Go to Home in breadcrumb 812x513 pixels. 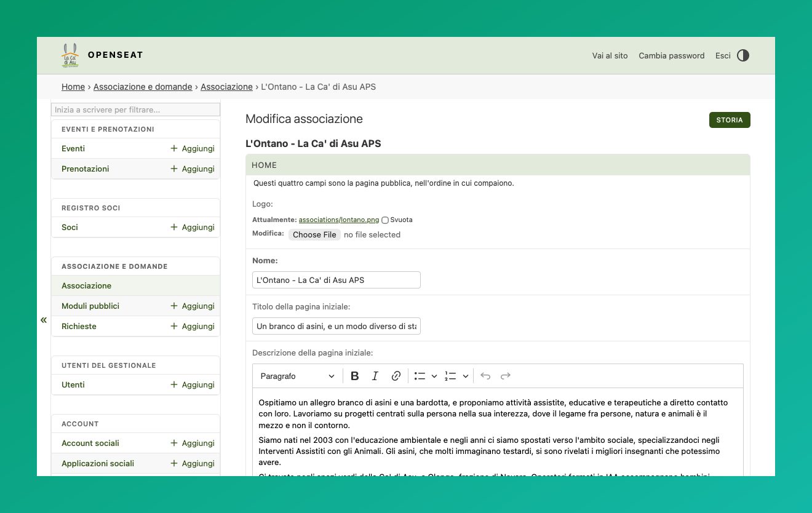(x=73, y=87)
